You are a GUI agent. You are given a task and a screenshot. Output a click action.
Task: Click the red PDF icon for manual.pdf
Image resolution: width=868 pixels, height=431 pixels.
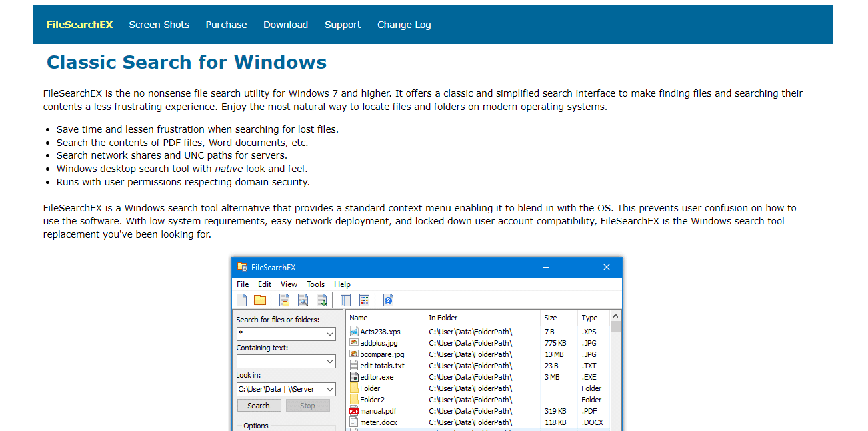point(354,411)
